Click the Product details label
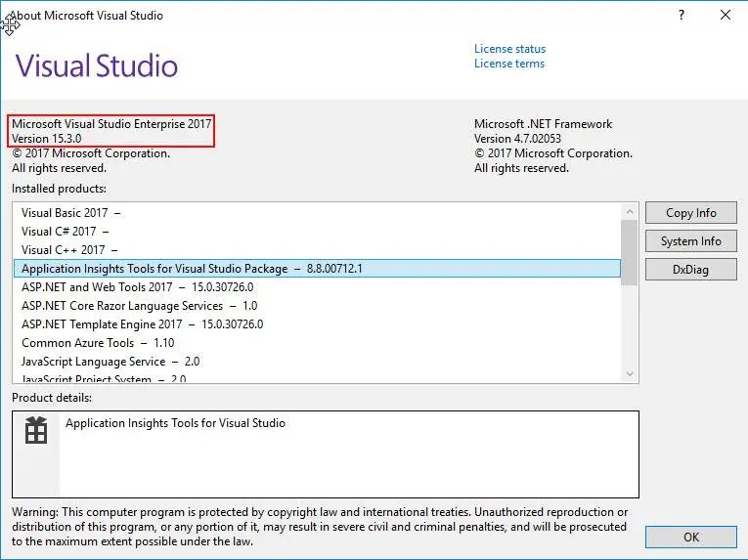This screenshot has height=560, width=748. click(52, 398)
